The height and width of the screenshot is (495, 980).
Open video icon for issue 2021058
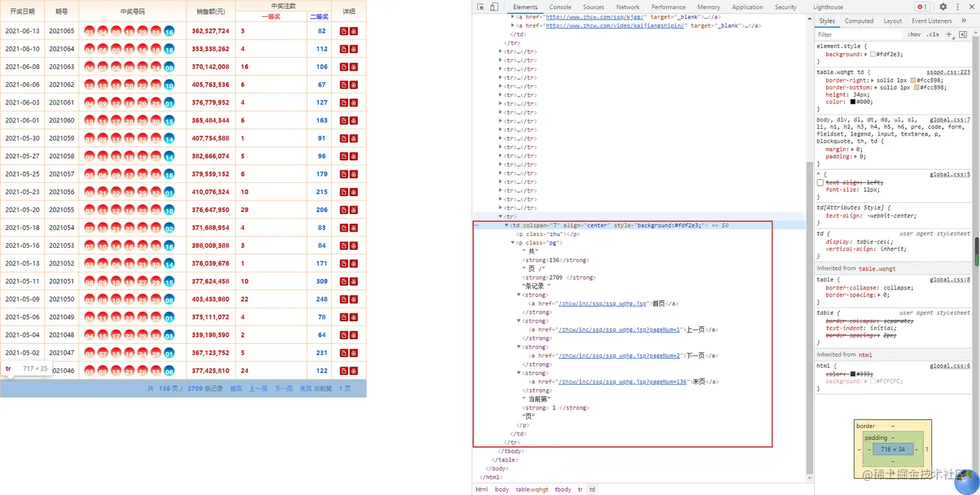(x=354, y=156)
